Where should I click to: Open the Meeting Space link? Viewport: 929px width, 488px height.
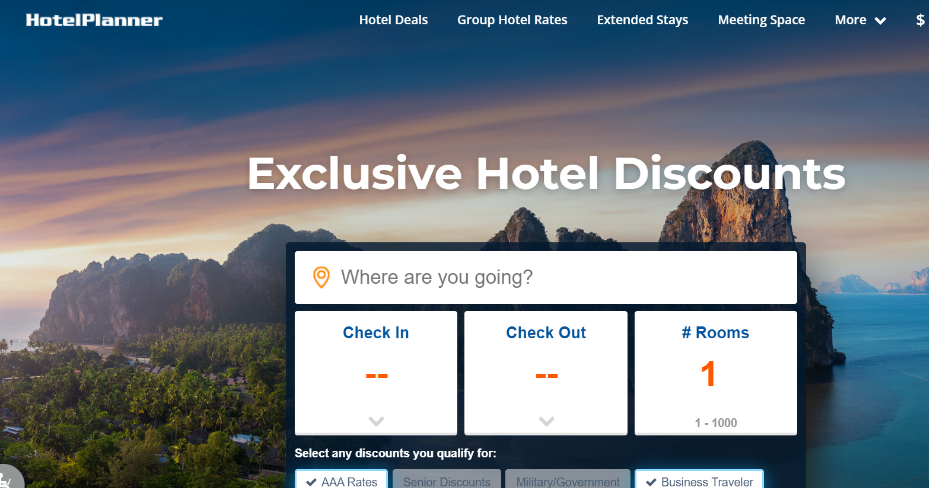point(761,20)
